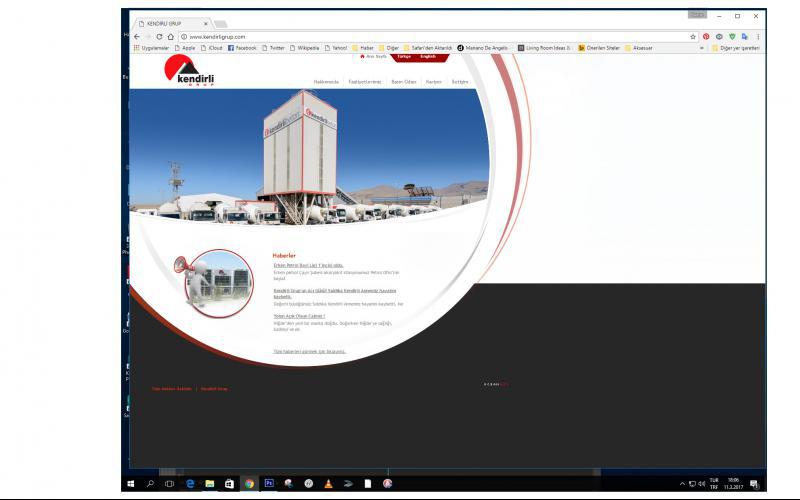
Task: Open the iCloud bookmark
Action: coord(212,48)
